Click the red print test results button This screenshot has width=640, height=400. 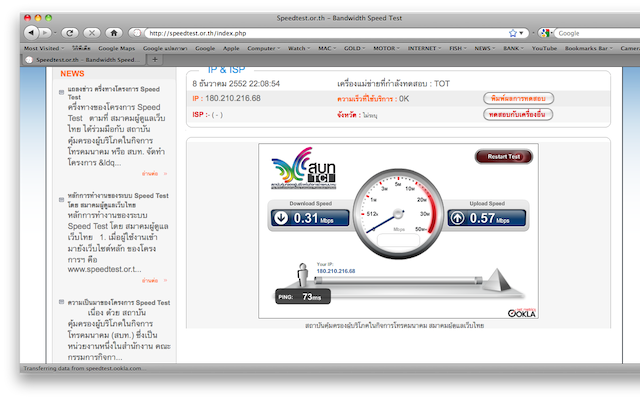pos(518,98)
